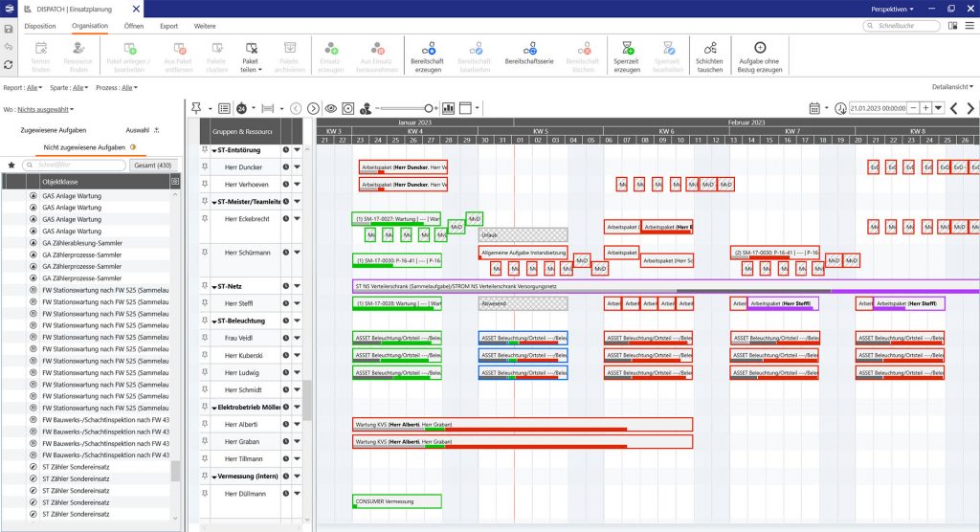Switch to the Disposition tab
This screenshot has width=980, height=532.
(x=40, y=26)
